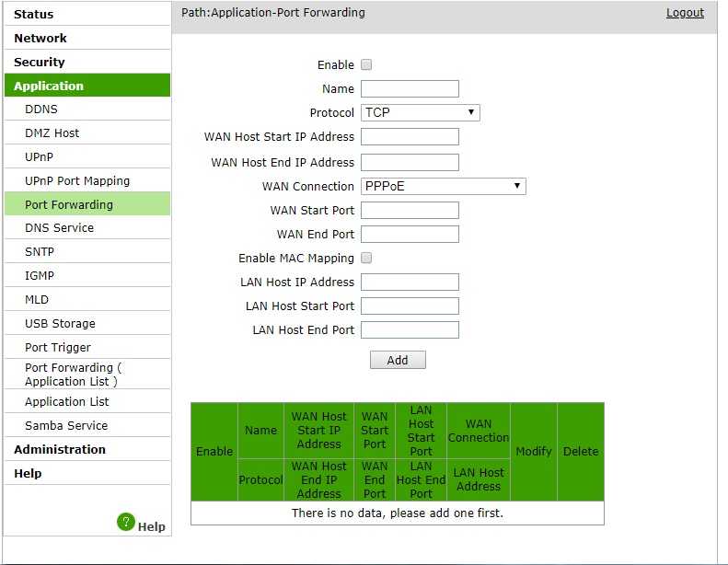Open the Administration menu
The width and height of the screenshot is (728, 565).
[87, 449]
